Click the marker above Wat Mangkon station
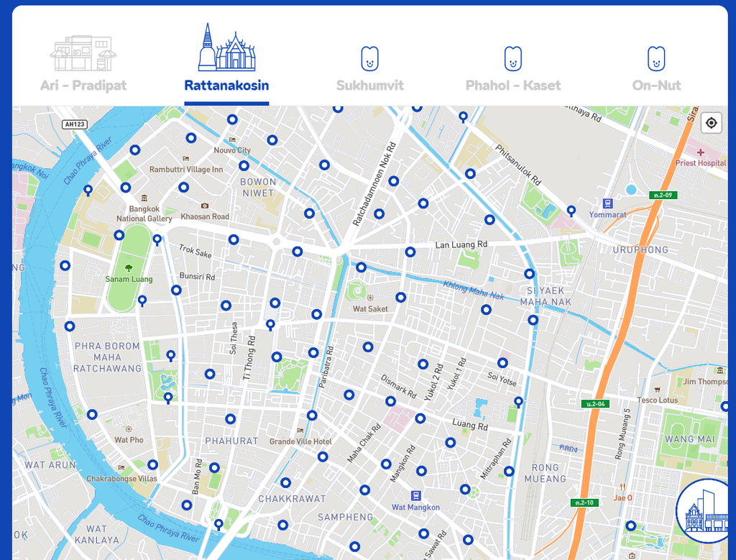Screen dimensions: 736x560 (421, 471)
